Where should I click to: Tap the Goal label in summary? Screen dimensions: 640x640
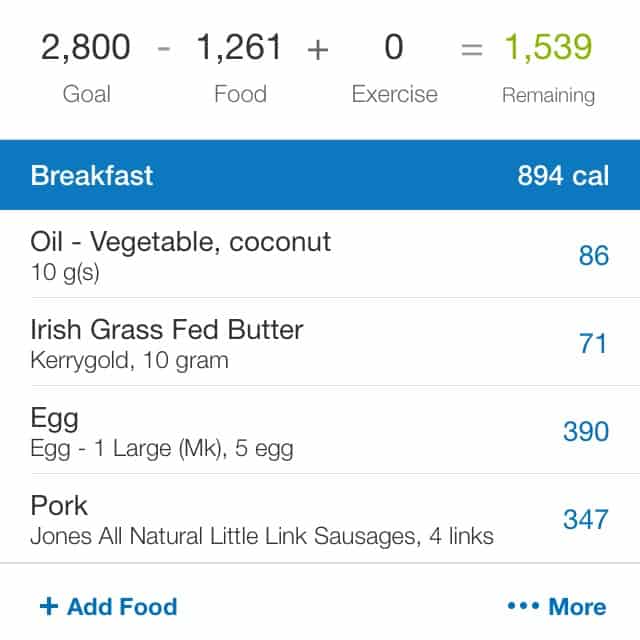87,94
